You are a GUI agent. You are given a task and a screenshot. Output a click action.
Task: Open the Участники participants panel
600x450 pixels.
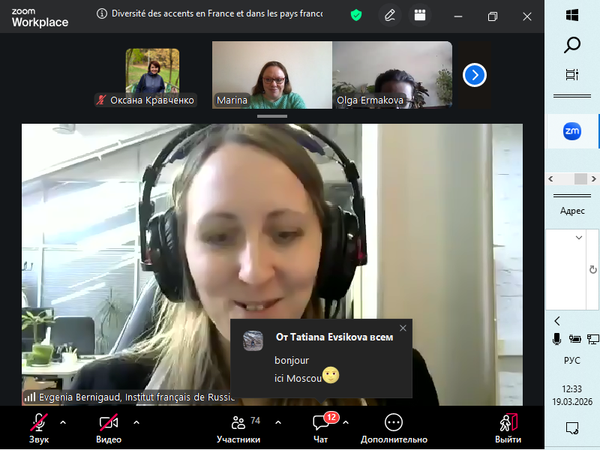coord(238,427)
